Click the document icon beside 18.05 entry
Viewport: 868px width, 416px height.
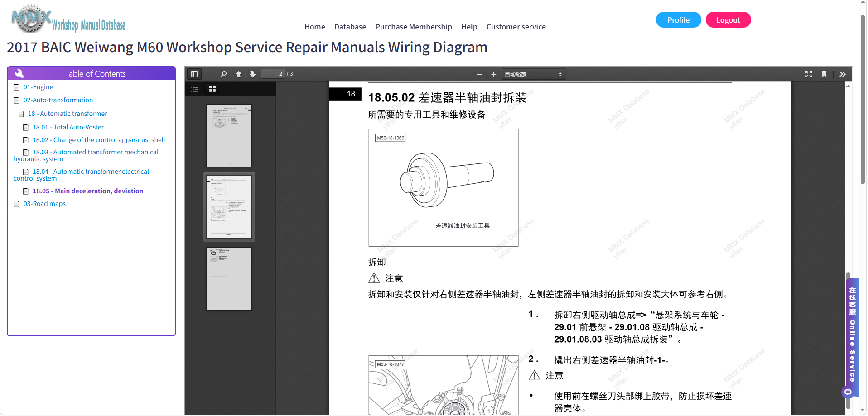[x=26, y=191]
